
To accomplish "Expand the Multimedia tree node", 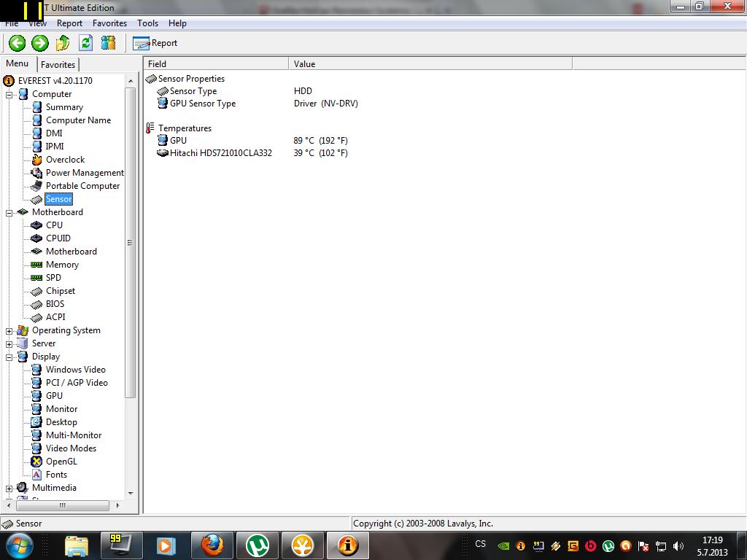I will coord(9,489).
